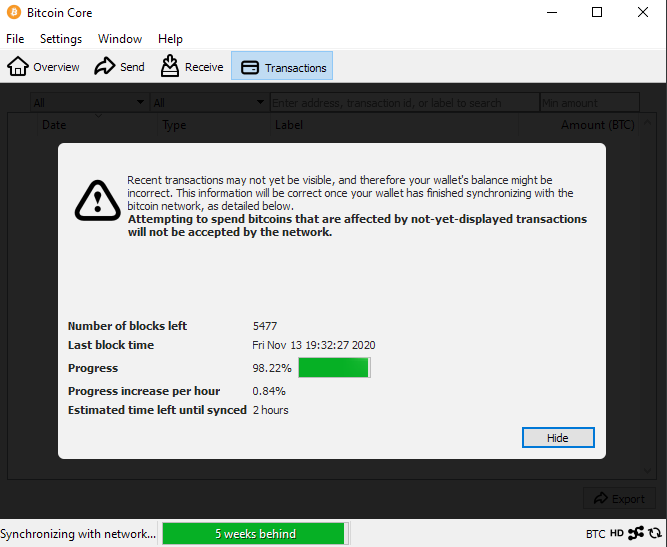Sort by the Type column header
Image resolution: width=667 pixels, height=547 pixels.
tap(214, 125)
